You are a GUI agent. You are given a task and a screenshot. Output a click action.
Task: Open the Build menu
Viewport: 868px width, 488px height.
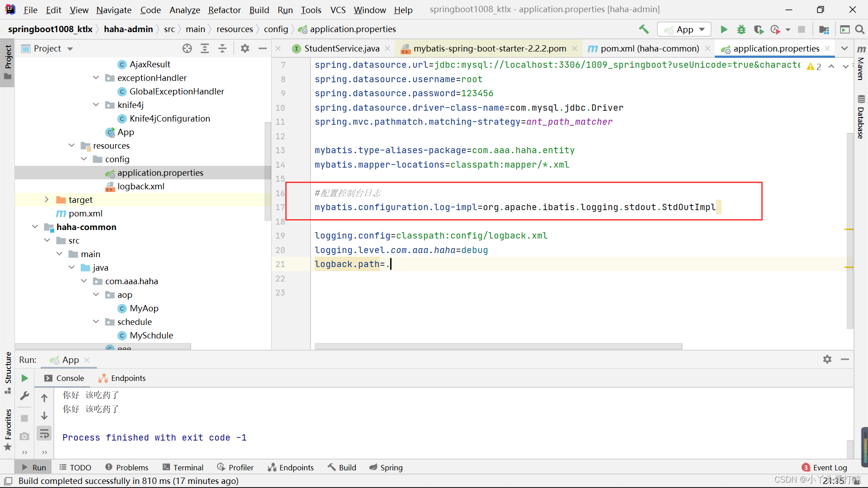pyautogui.click(x=259, y=9)
